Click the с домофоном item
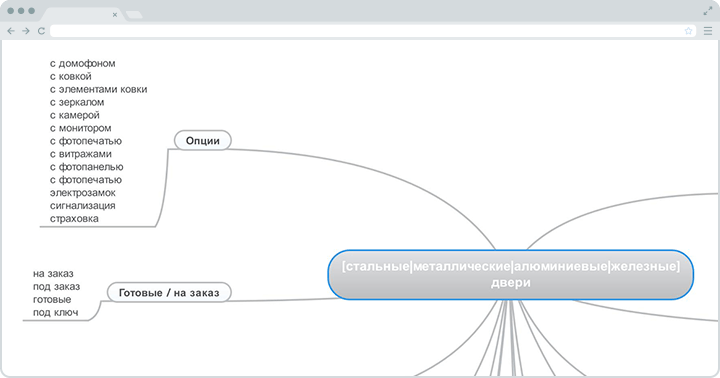 83,63
